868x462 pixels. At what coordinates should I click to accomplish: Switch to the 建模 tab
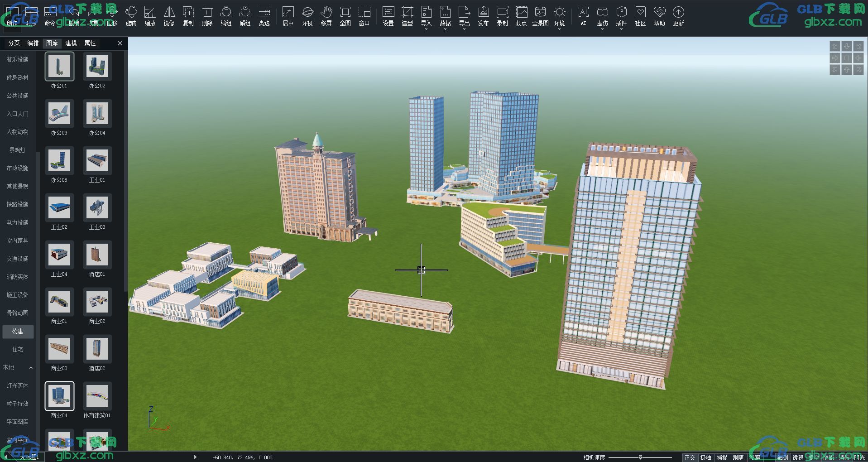tap(71, 43)
